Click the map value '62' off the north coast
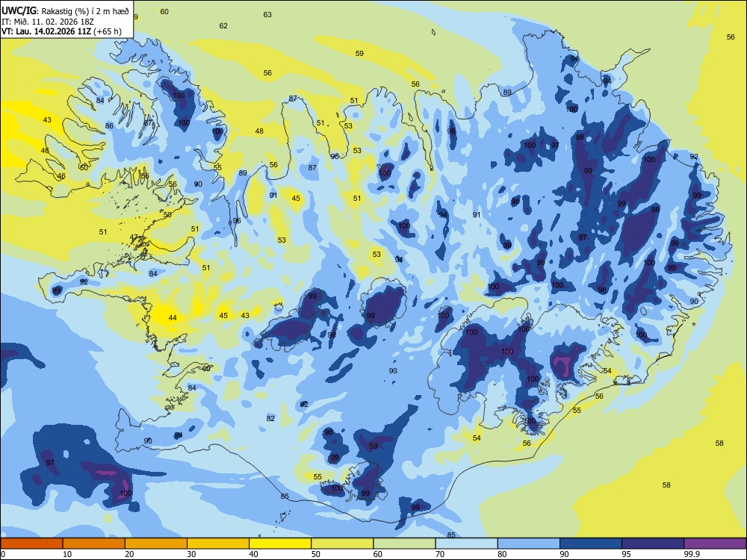The height and width of the screenshot is (560, 747). click(x=223, y=25)
